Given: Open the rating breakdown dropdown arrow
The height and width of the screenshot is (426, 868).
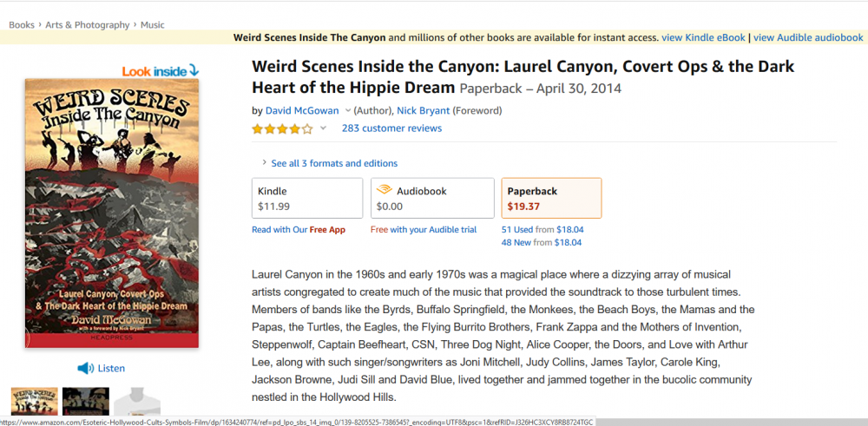Looking at the screenshot, I should [323, 128].
